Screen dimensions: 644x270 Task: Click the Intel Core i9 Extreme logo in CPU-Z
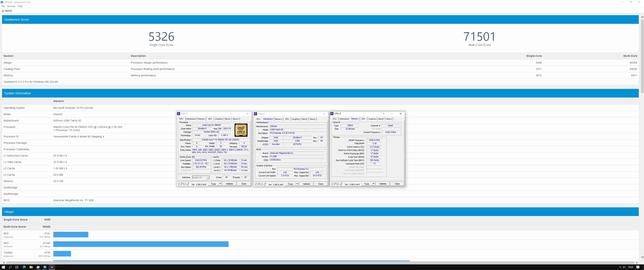241,130
